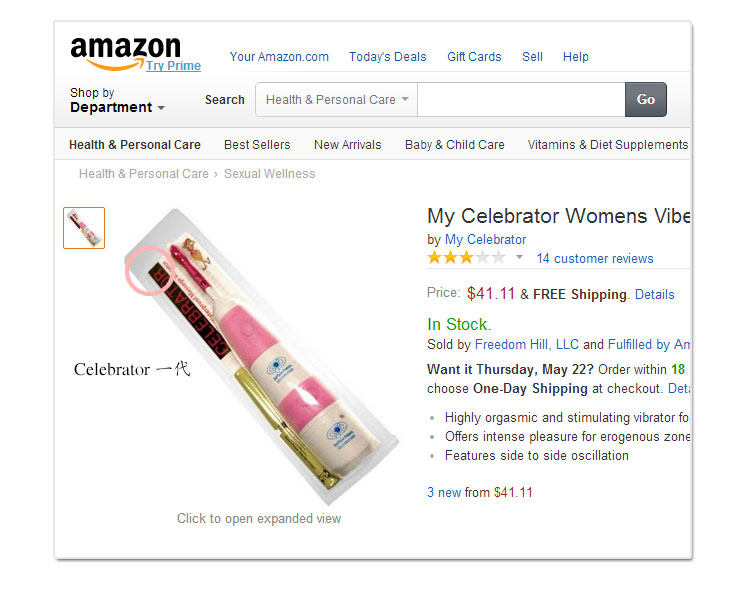Open Today's Deals page

(x=387, y=57)
